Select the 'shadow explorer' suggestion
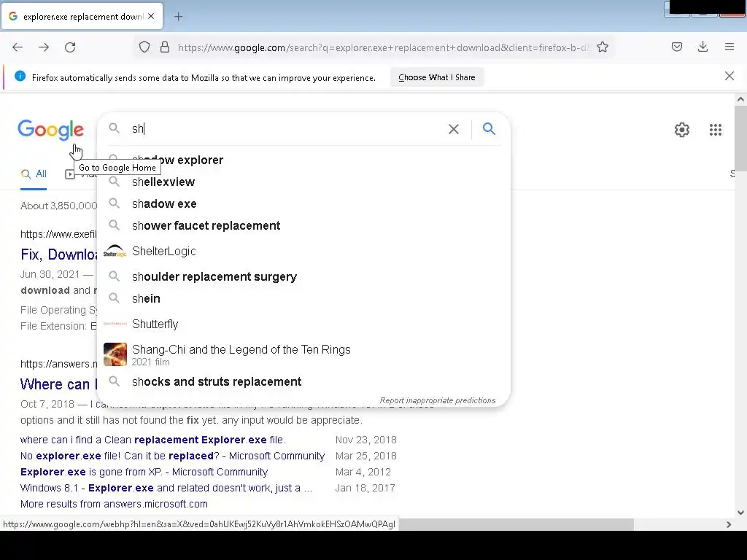The image size is (747, 560). tap(303, 160)
